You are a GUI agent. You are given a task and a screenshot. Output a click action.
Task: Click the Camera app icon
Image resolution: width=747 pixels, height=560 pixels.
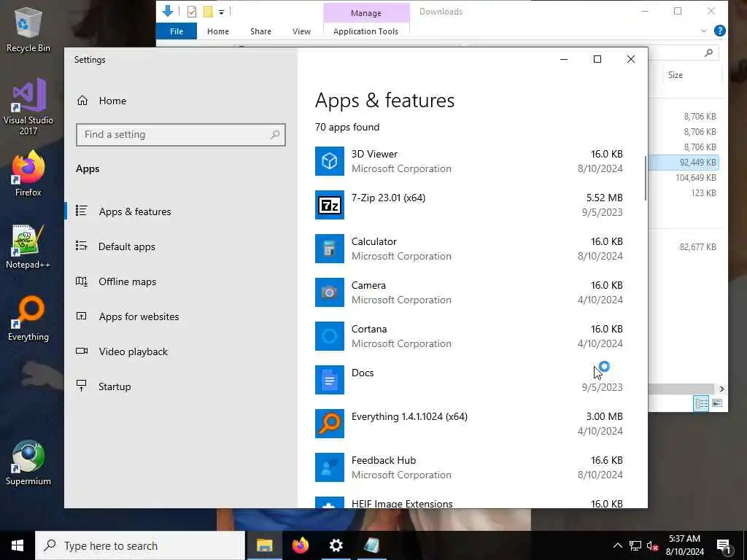coord(329,293)
